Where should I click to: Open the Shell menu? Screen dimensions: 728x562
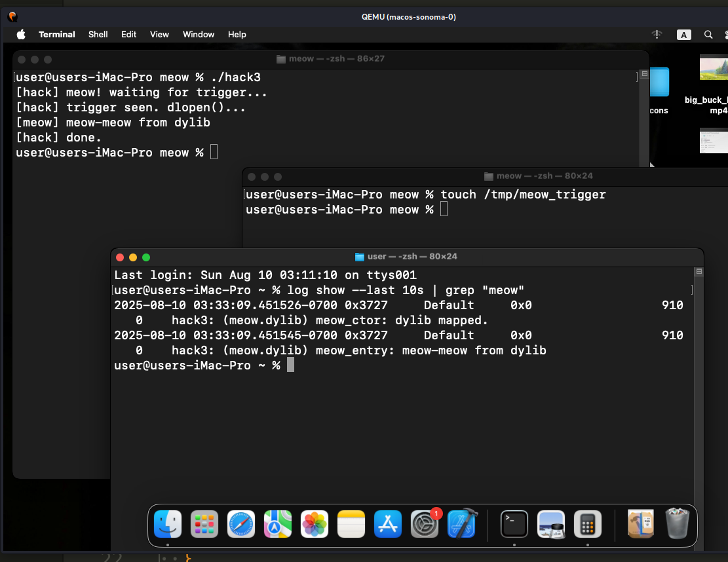click(x=98, y=34)
